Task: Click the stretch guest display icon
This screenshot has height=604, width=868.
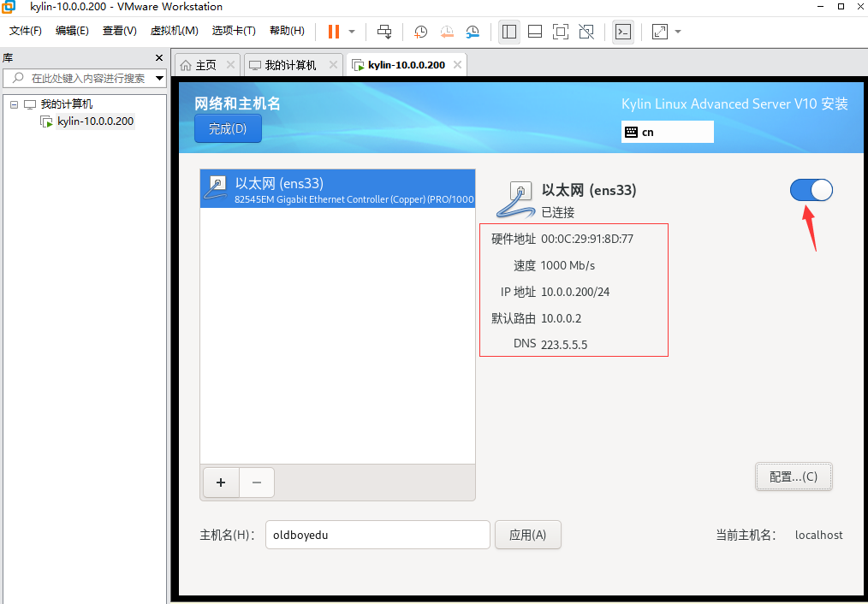Action: [660, 32]
